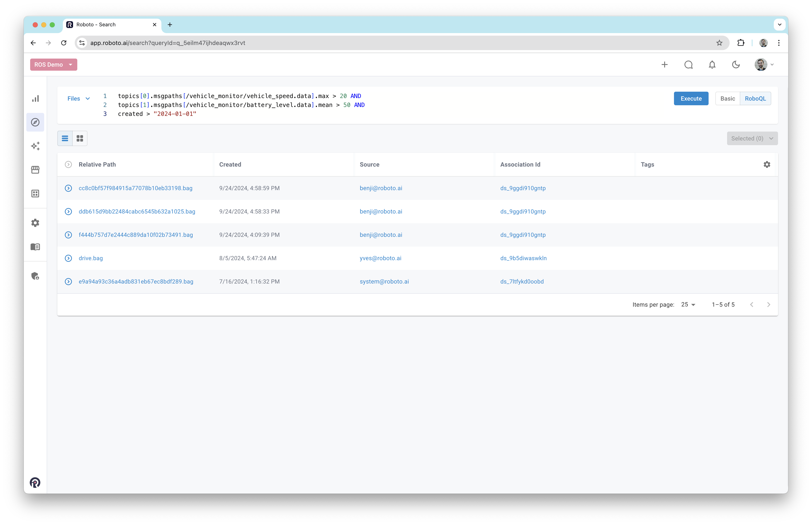Screen dimensions: 812x525
Task: Switch to list view layout
Action: 65,138
